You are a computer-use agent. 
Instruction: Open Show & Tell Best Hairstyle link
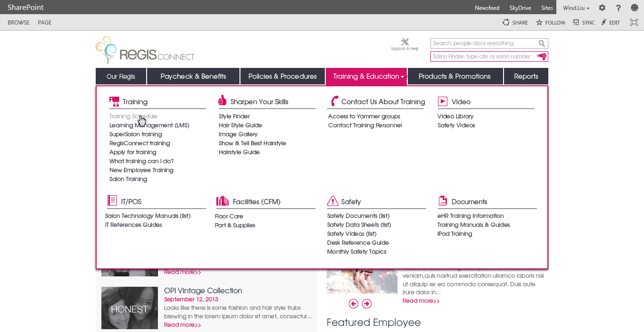252,143
